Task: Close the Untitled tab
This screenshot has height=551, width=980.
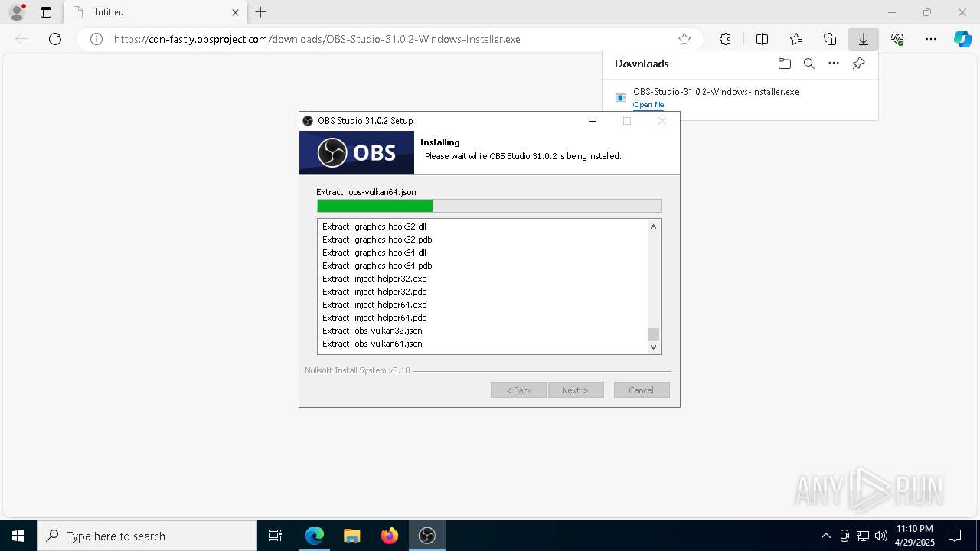Action: coord(235,12)
